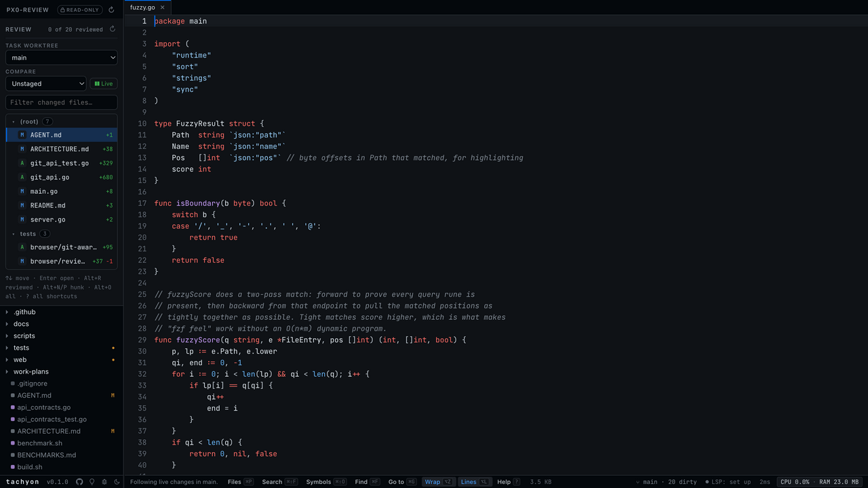The image size is (868, 488).
Task: Toggle Wrap in the status bar
Action: point(439,482)
